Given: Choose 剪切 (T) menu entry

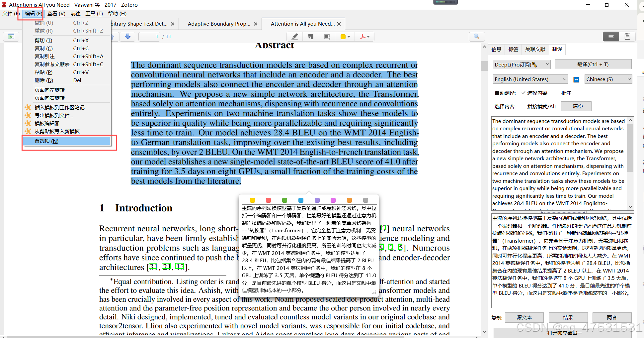Looking at the screenshot, I should (67, 41).
